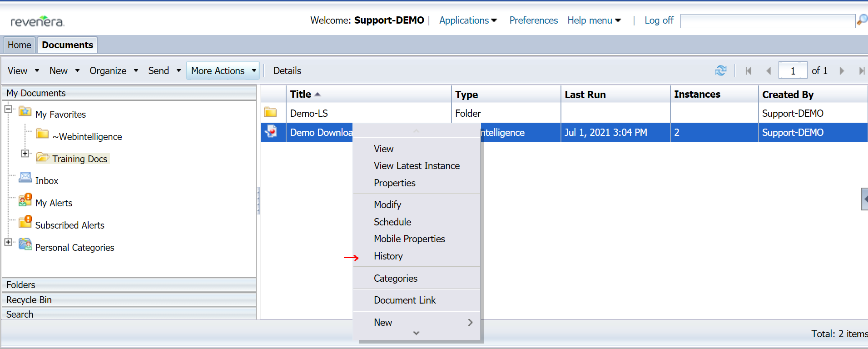Refresh the document list
The height and width of the screenshot is (349, 868).
[x=720, y=70]
